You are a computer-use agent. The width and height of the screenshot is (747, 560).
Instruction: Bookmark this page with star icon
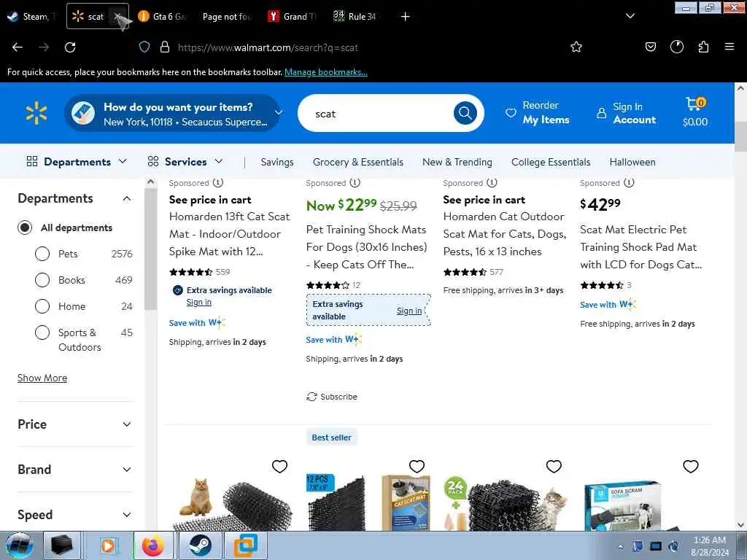pos(576,47)
